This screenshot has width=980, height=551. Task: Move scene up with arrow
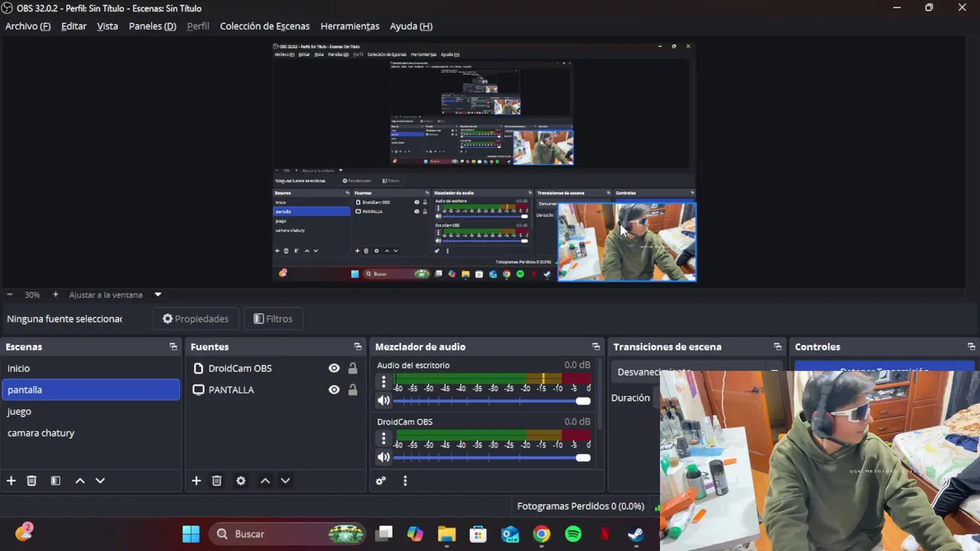[80, 481]
